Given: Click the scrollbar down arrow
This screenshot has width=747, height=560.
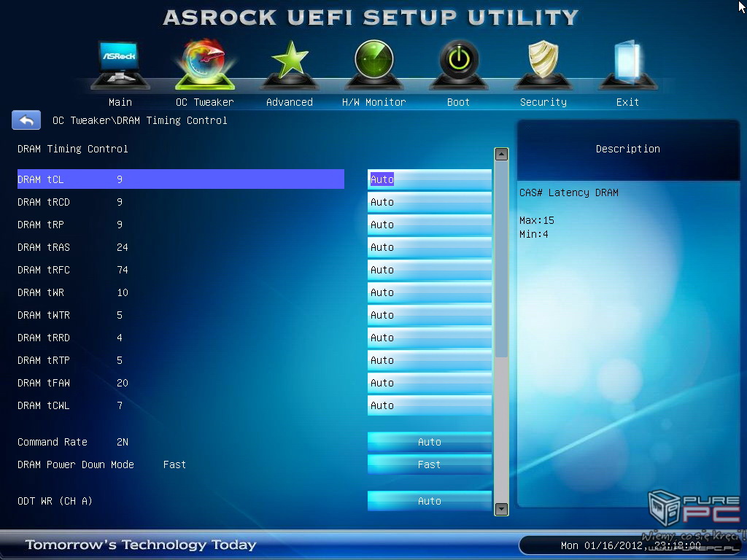Looking at the screenshot, I should (501, 509).
